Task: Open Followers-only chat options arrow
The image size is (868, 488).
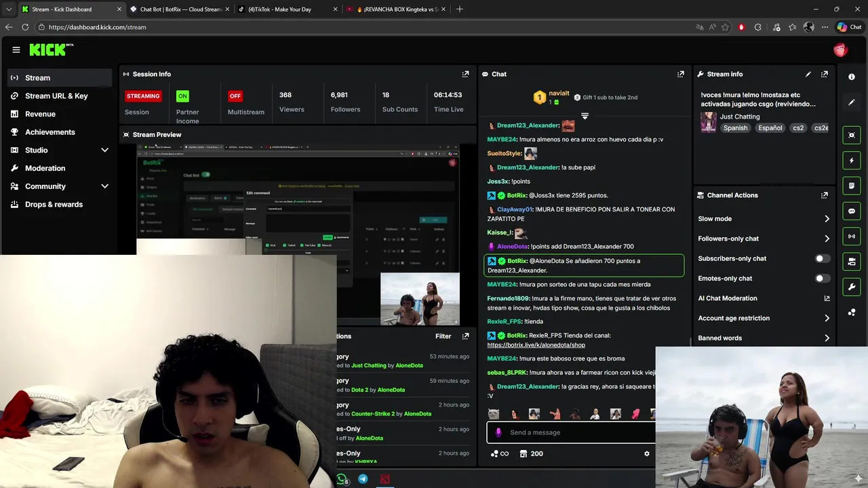Action: click(x=827, y=239)
